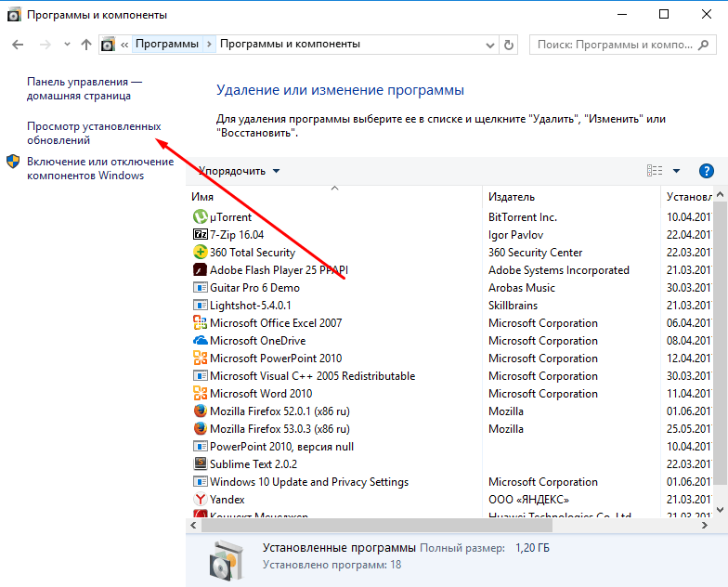The width and height of the screenshot is (728, 587).
Task: Click the Firefox 53.0.3 icon
Action: pos(201,429)
